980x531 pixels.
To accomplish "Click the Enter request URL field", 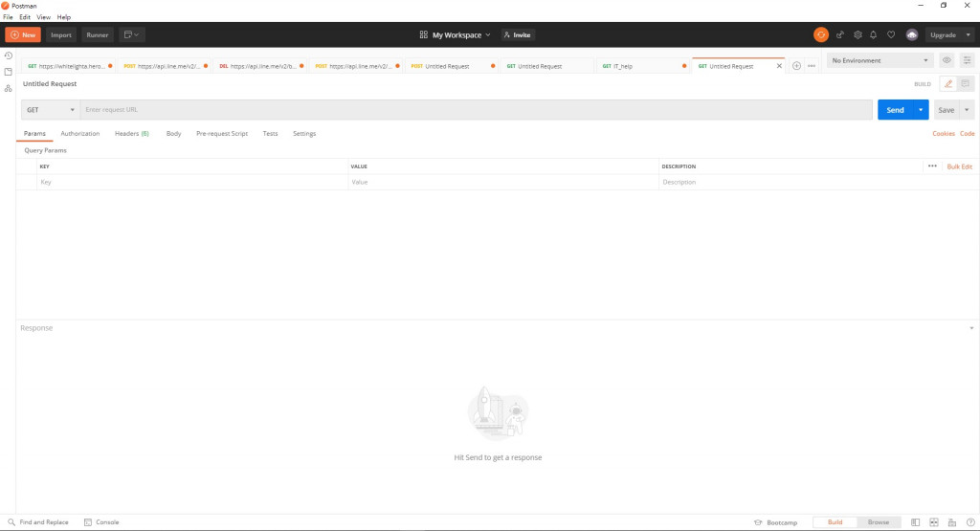I will coord(477,110).
